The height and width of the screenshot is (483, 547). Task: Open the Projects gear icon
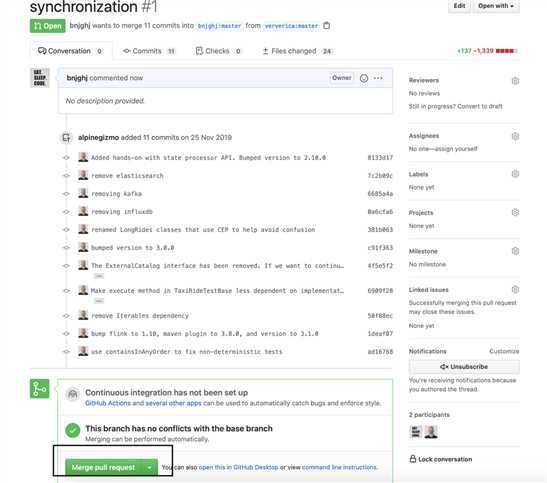pos(515,212)
